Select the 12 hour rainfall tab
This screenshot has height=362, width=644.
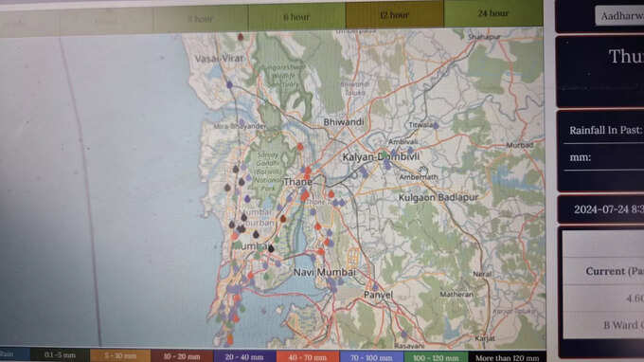click(x=394, y=15)
